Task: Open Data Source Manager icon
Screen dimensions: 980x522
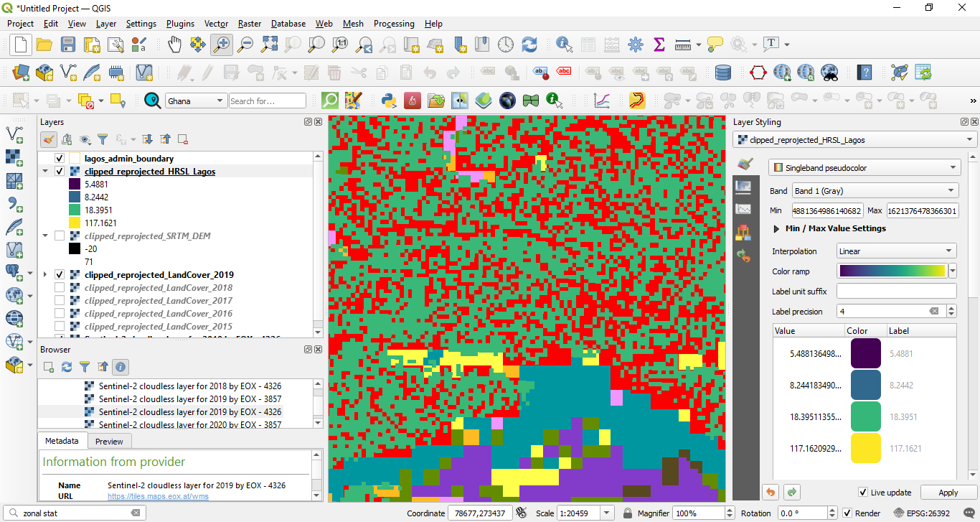Action: click(x=21, y=73)
